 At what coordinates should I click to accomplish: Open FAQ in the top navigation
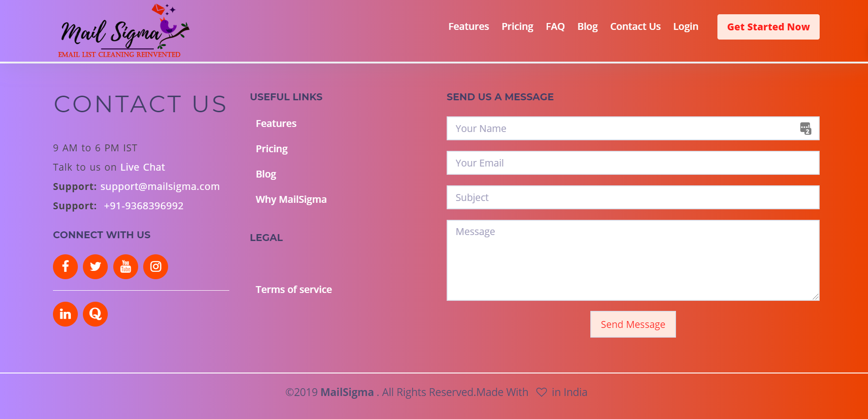(x=555, y=27)
